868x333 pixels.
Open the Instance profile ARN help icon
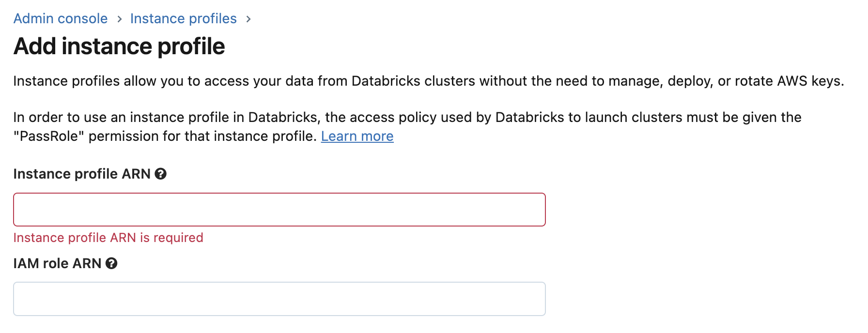(x=161, y=174)
